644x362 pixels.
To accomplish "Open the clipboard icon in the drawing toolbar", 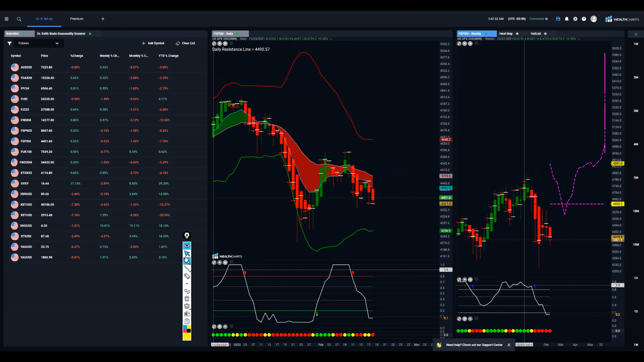I will click(187, 321).
